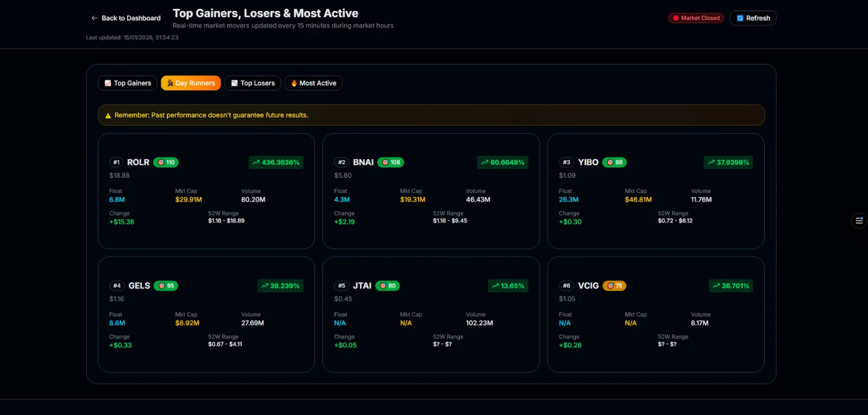Click JTAI score badge 80
The image size is (868, 415).
(x=388, y=285)
